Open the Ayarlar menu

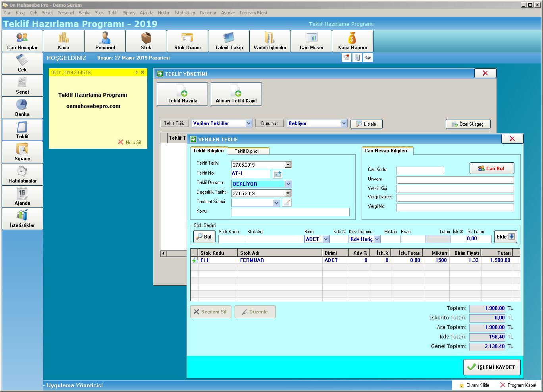point(228,13)
